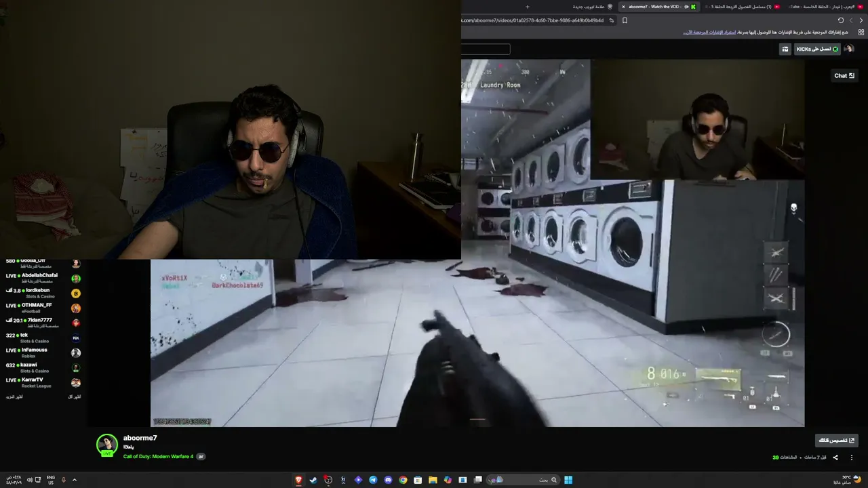Open the aboorme7 channel name
Image resolution: width=868 pixels, height=488 pixels.
140,438
